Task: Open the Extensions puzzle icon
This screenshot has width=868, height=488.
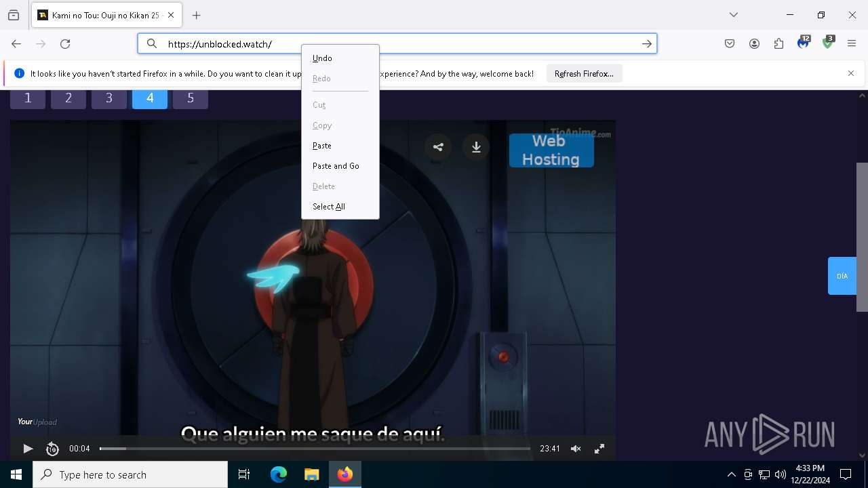Action: [x=778, y=43]
